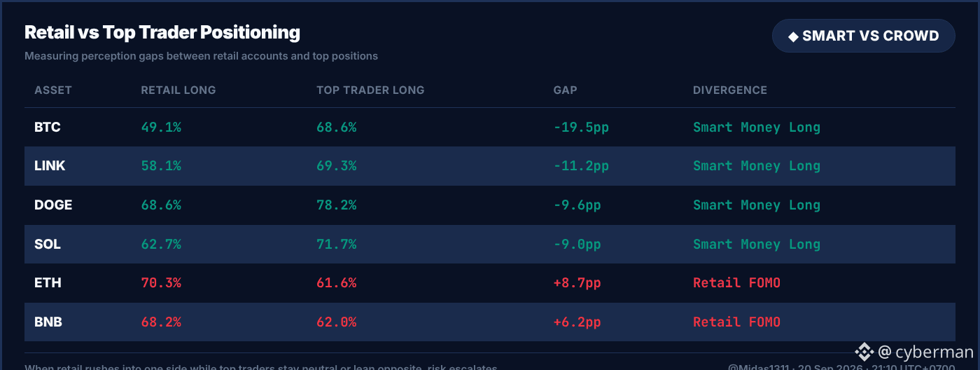The height and width of the screenshot is (370, 980).
Task: Select the RETAIL LONG column header
Action: [178, 90]
